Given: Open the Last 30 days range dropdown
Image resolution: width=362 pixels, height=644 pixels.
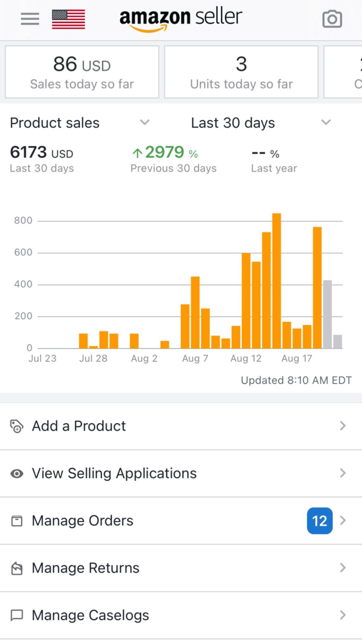Looking at the screenshot, I should pos(326,122).
